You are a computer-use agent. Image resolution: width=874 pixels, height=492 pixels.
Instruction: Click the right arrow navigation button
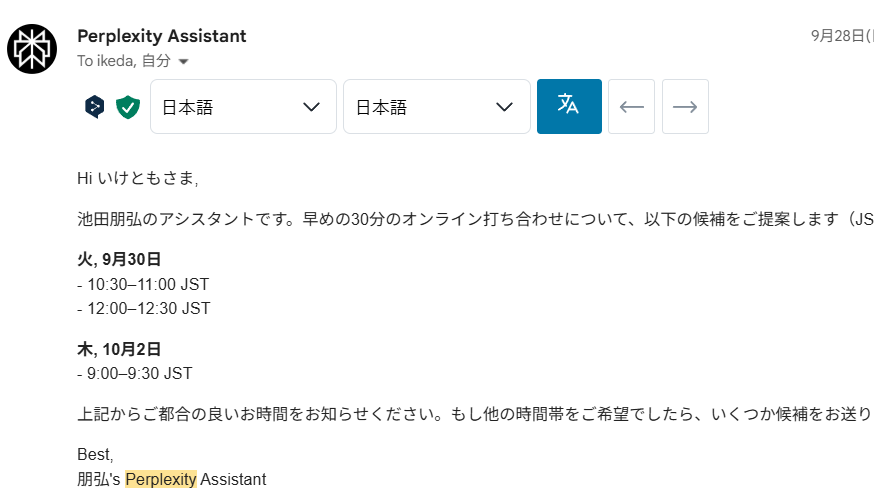pyautogui.click(x=685, y=106)
